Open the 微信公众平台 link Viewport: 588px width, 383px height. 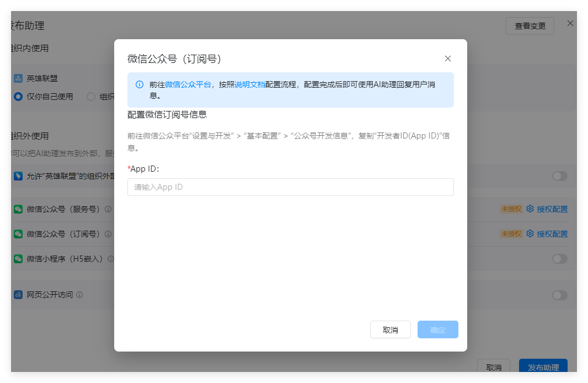pos(188,84)
